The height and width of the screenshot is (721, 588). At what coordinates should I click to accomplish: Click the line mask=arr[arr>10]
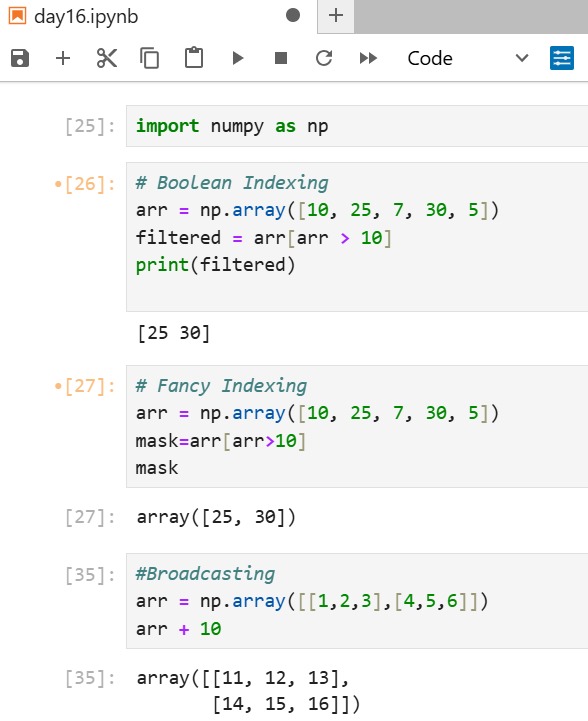[221, 441]
